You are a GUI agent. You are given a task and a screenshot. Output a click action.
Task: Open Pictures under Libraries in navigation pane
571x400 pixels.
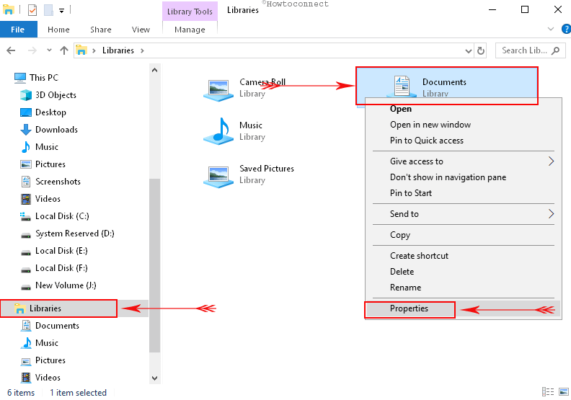tap(43, 360)
